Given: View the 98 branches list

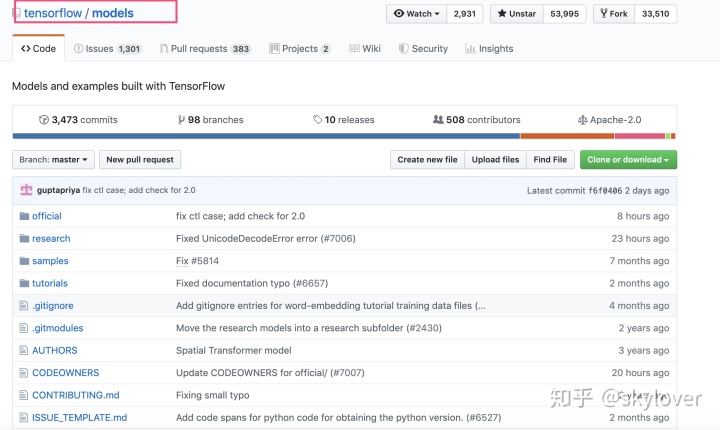Looking at the screenshot, I should click(210, 120).
